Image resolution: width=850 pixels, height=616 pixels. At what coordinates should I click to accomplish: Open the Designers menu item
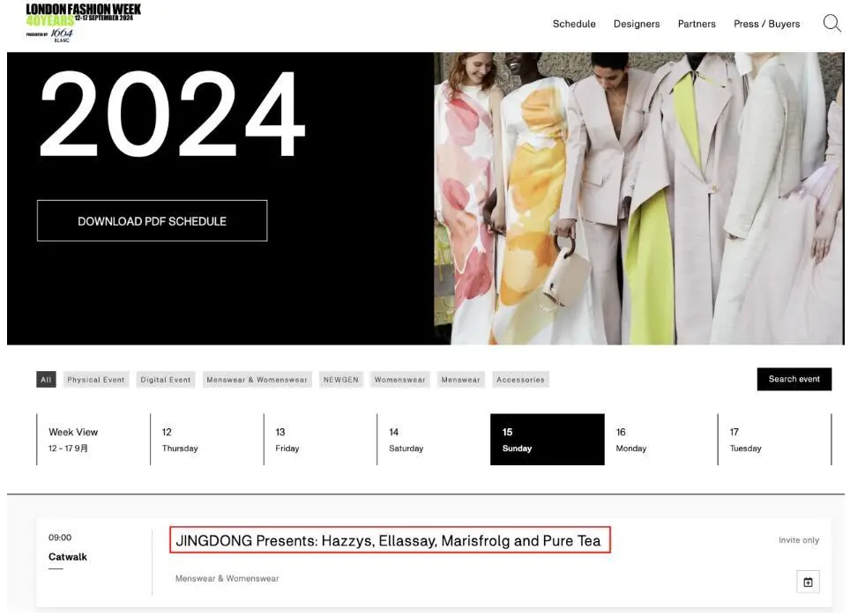(637, 24)
